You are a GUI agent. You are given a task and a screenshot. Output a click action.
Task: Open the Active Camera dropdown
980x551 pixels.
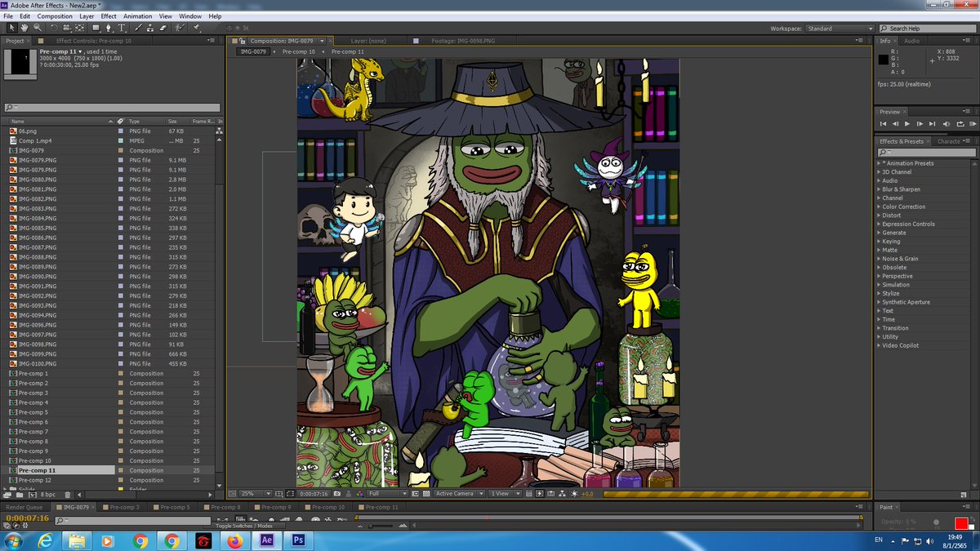tap(459, 493)
